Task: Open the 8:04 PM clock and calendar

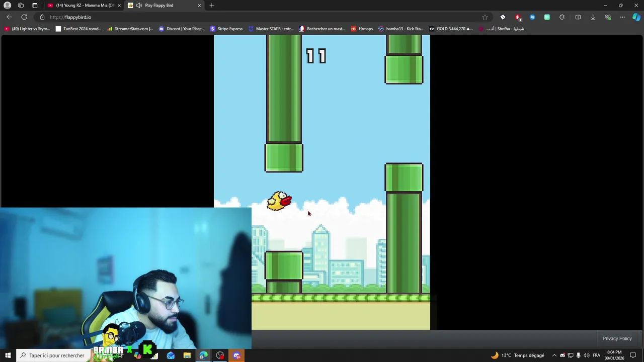Action: (614, 355)
